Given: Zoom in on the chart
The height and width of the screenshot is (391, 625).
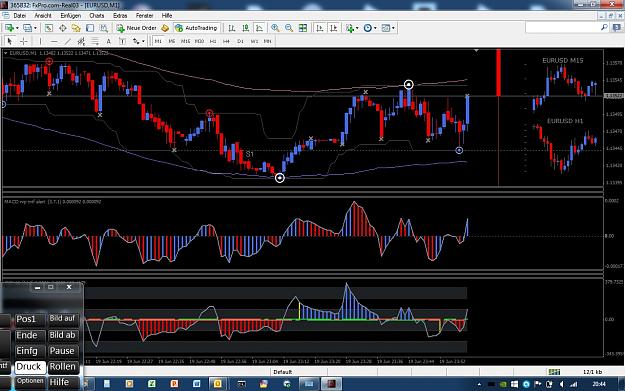Looking at the screenshot, I should 275,28.
